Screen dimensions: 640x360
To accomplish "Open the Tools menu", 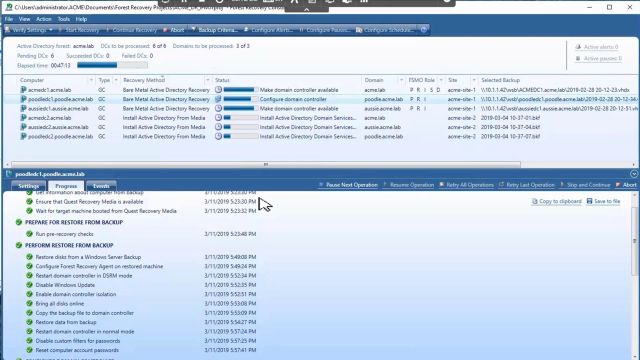I will click(x=63, y=19).
